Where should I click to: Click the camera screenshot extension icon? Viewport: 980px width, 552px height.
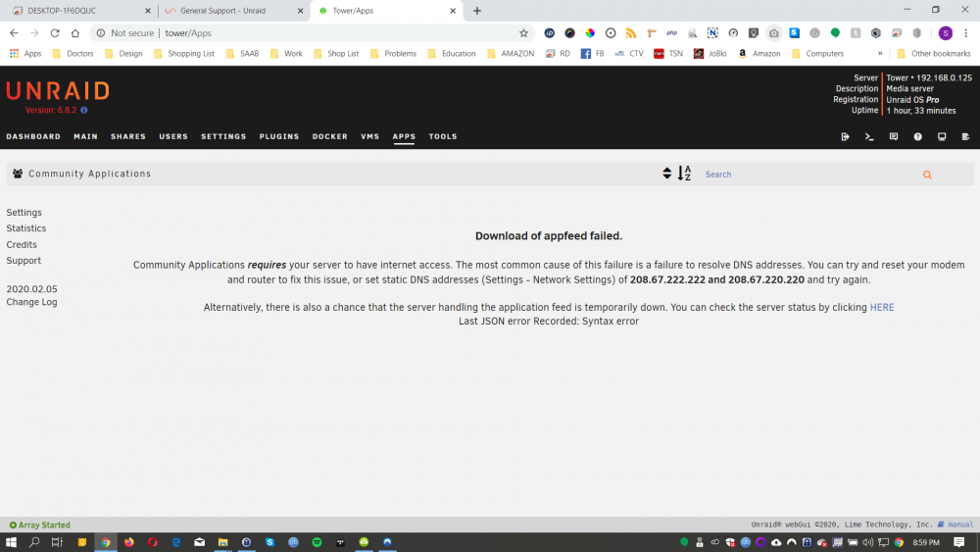774,33
